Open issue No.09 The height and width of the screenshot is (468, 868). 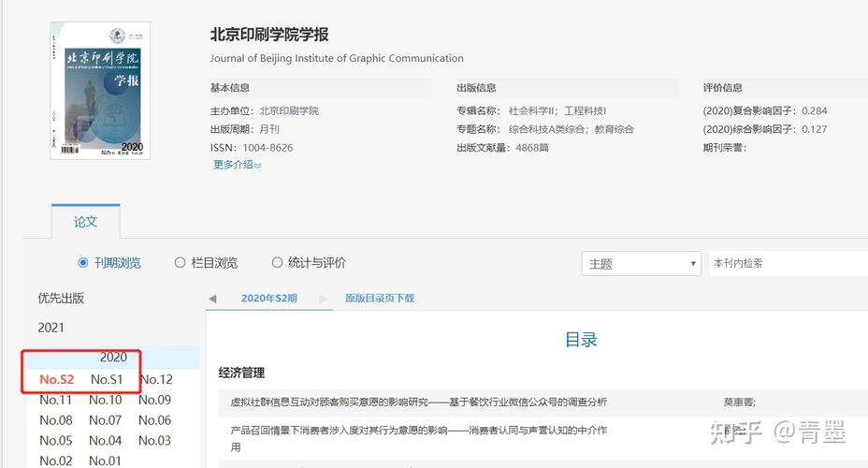click(154, 400)
